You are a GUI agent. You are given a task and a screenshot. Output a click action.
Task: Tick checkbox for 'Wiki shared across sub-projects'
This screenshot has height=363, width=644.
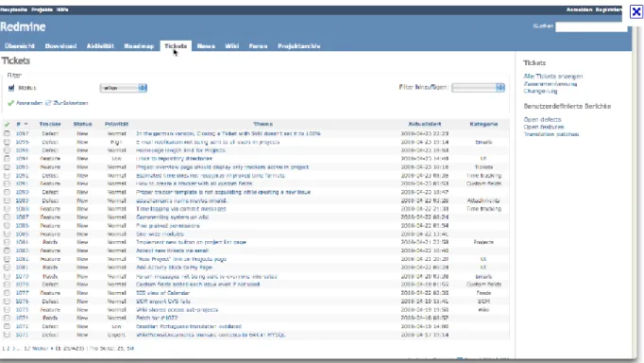[7, 309]
